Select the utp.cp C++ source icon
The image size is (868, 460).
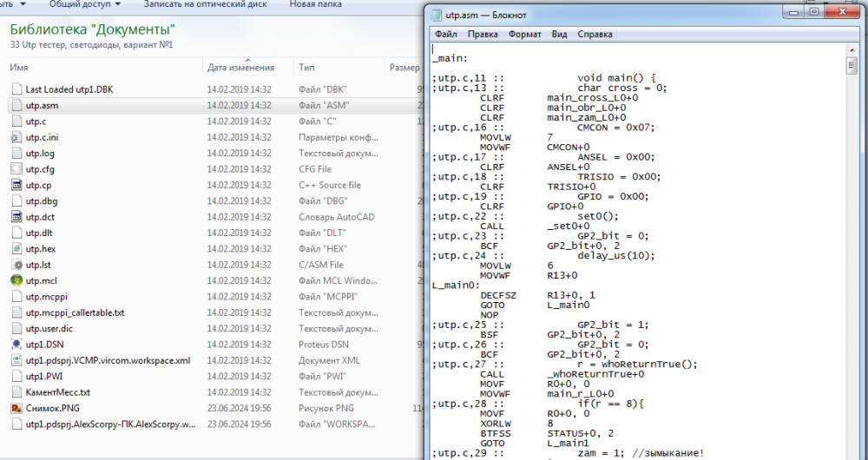tap(16, 185)
